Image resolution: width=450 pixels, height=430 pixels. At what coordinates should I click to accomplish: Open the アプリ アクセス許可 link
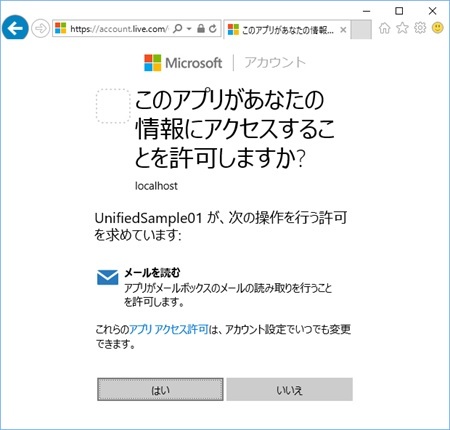click(169, 329)
